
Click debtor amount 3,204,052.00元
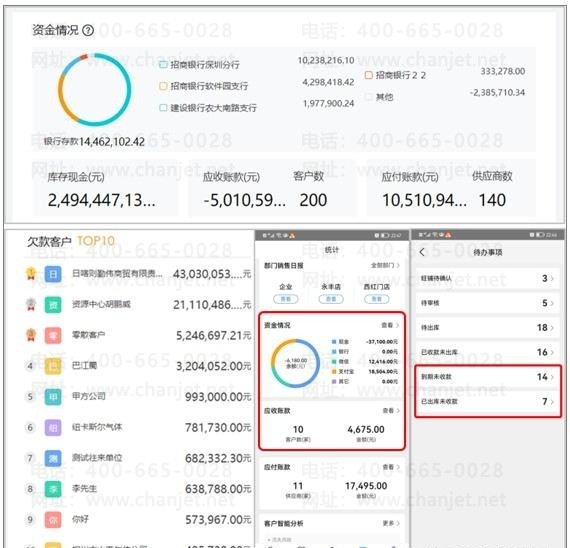coord(214,366)
